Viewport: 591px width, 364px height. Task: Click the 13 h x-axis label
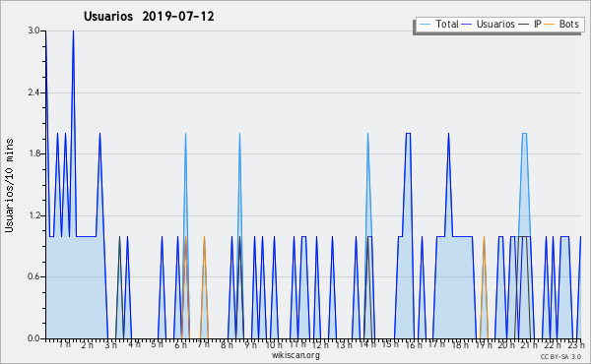tap(344, 345)
